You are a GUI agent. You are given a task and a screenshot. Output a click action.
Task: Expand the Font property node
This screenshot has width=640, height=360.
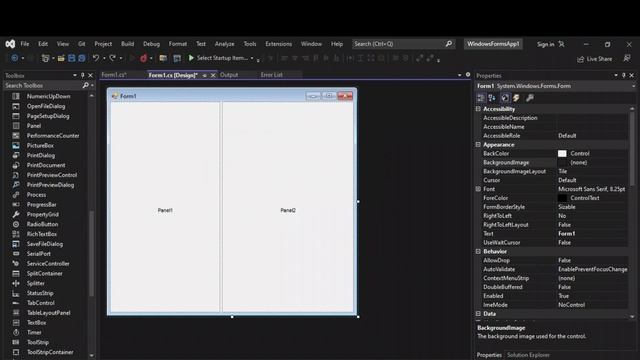pyautogui.click(x=478, y=189)
